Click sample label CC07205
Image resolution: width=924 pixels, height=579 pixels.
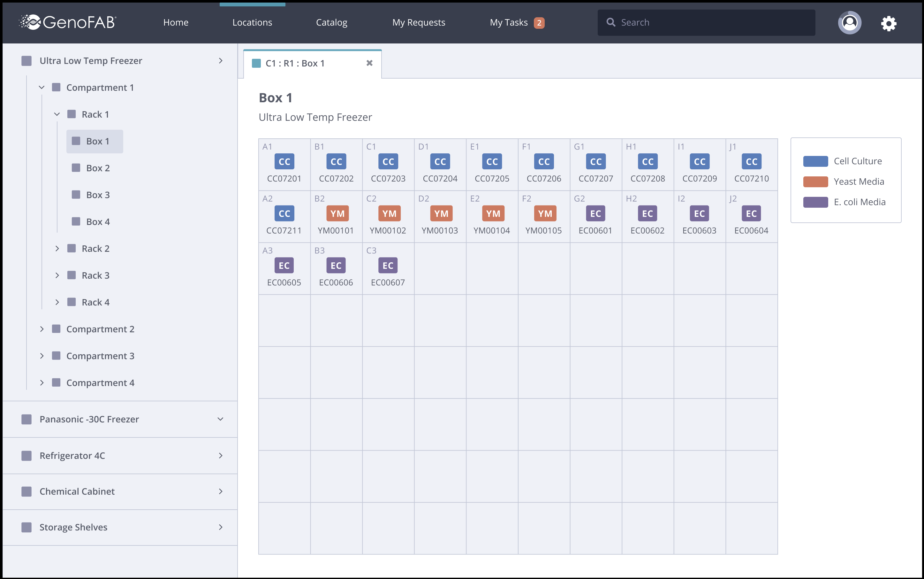pyautogui.click(x=492, y=178)
